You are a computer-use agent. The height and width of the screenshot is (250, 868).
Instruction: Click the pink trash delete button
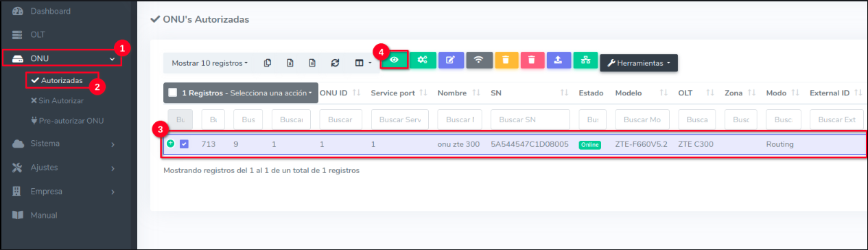click(532, 60)
